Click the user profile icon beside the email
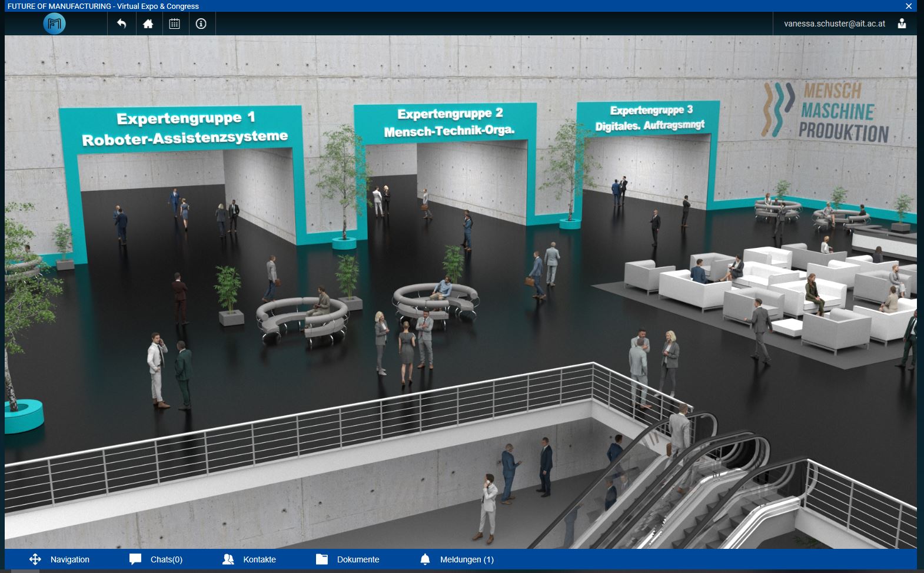The image size is (924, 573). click(902, 24)
